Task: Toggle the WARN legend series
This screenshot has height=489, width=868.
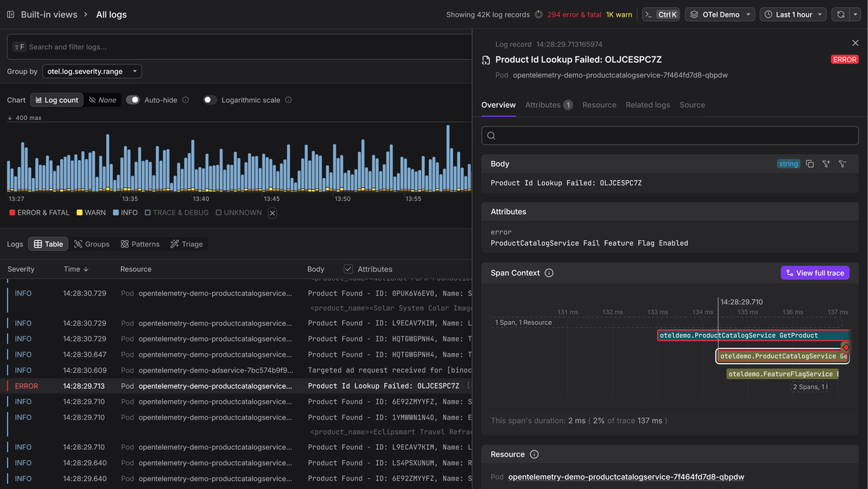Action: click(x=90, y=213)
